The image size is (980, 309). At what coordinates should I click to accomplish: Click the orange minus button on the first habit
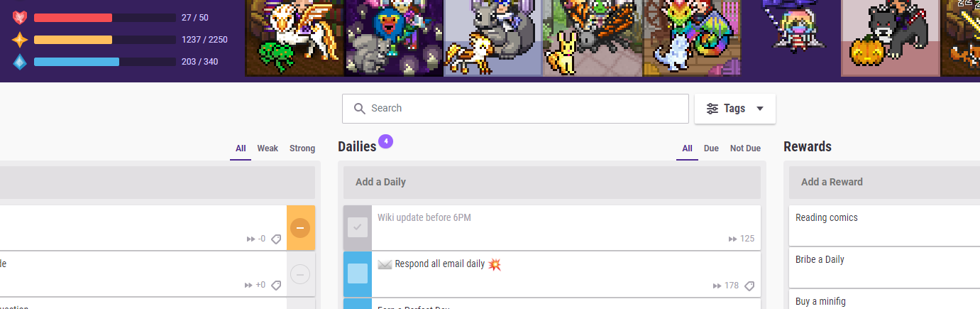tap(300, 228)
